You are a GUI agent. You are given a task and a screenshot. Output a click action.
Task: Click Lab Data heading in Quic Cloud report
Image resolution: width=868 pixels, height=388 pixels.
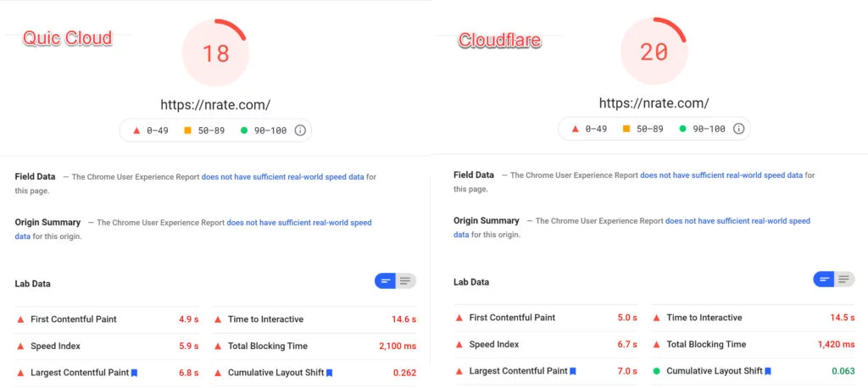[x=33, y=284]
